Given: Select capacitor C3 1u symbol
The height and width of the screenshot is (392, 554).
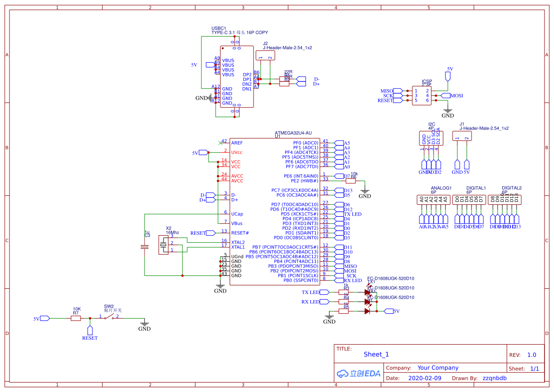Looking at the screenshot, I should 145,247.
